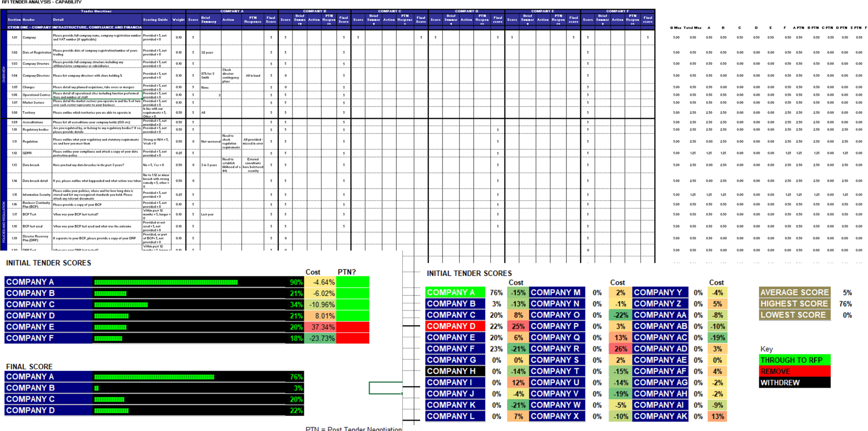The image size is (868, 431).
Task: Click the Tender Questions group header
Action: pyautogui.click(x=96, y=11)
